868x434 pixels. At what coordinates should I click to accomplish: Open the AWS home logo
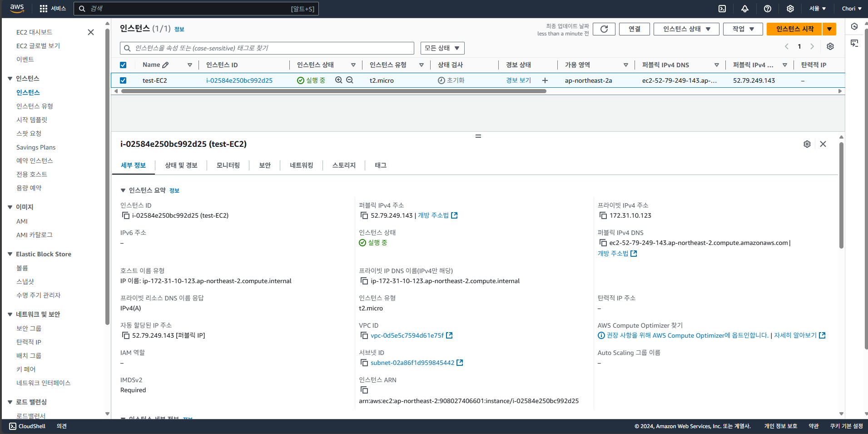pos(17,8)
